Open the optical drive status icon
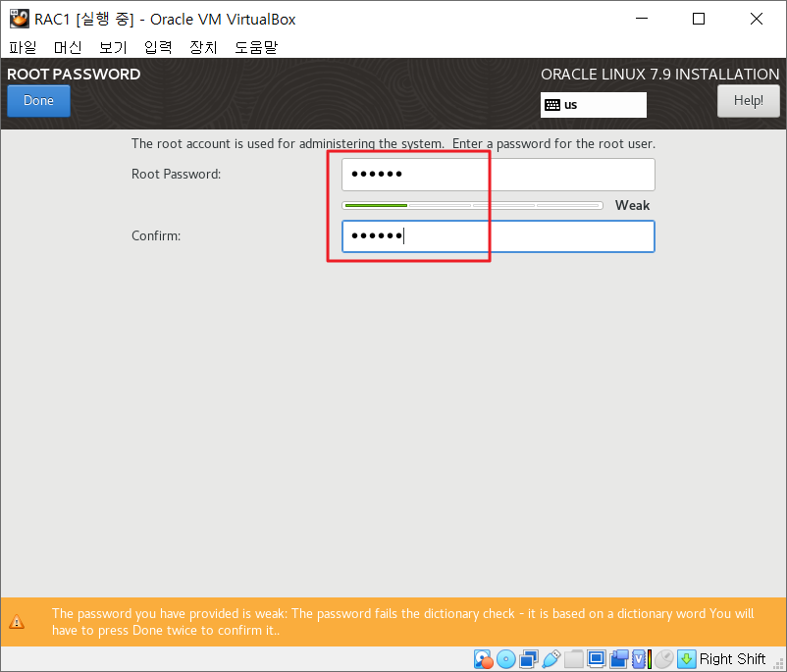 pyautogui.click(x=506, y=659)
